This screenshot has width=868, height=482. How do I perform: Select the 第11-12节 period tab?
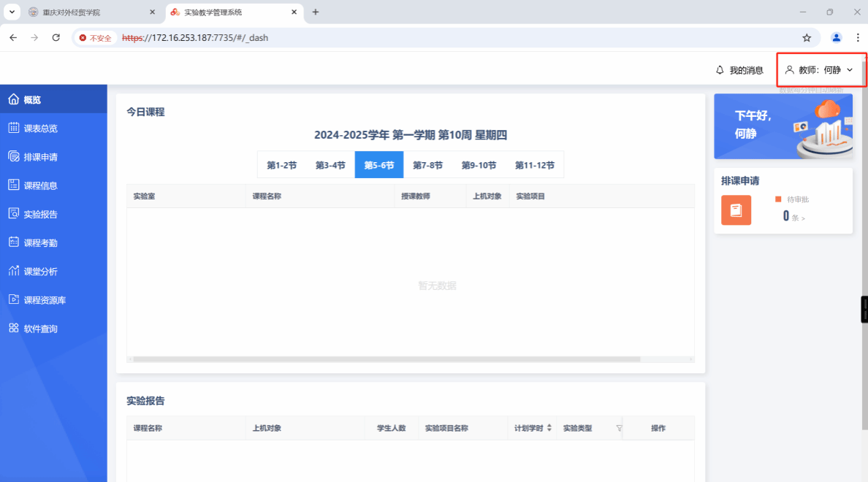pos(534,165)
